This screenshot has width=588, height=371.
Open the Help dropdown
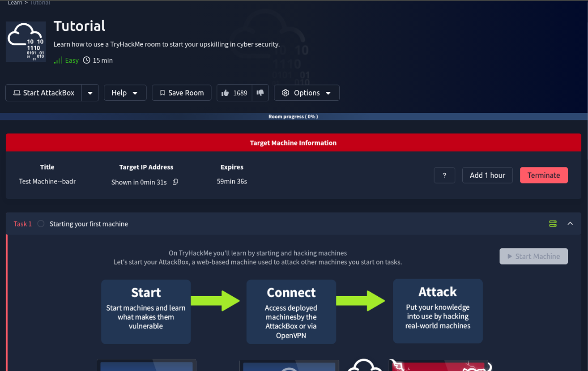125,93
